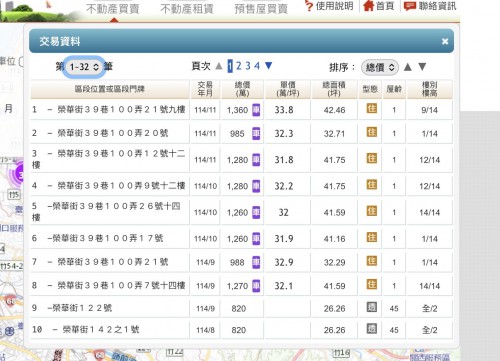The image size is (500, 361).
Task: Click 住 type icon in row 3
Action: [x=372, y=158]
